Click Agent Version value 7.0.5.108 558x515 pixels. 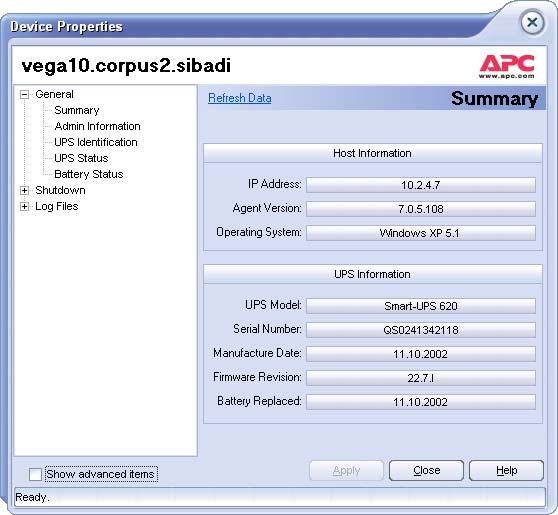click(421, 209)
